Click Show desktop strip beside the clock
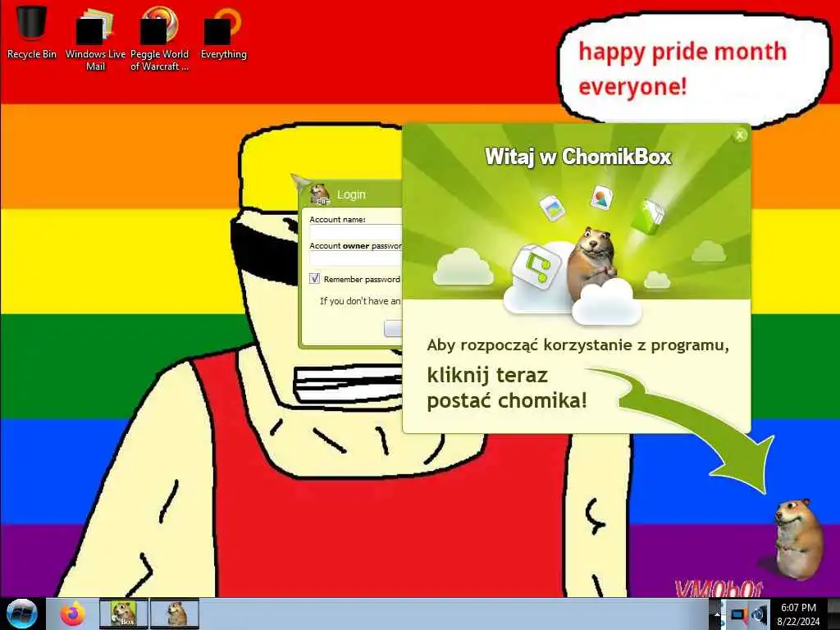The width and height of the screenshot is (840, 630). click(x=833, y=614)
